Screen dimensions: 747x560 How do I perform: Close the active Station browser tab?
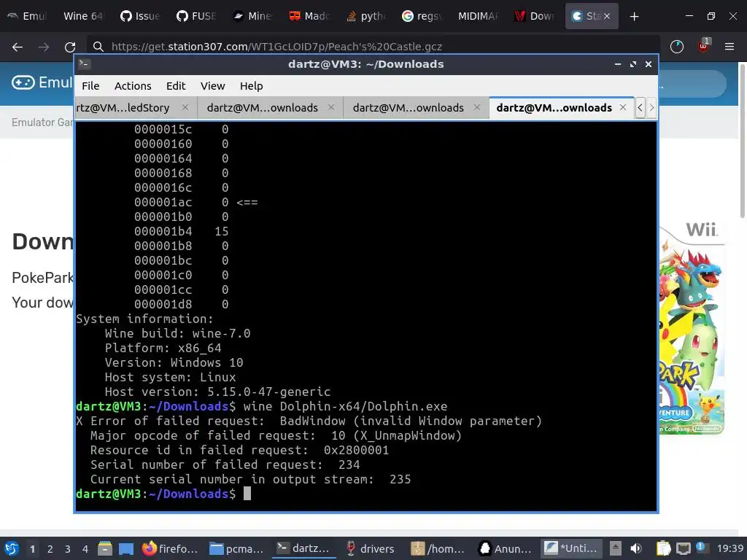tap(607, 16)
